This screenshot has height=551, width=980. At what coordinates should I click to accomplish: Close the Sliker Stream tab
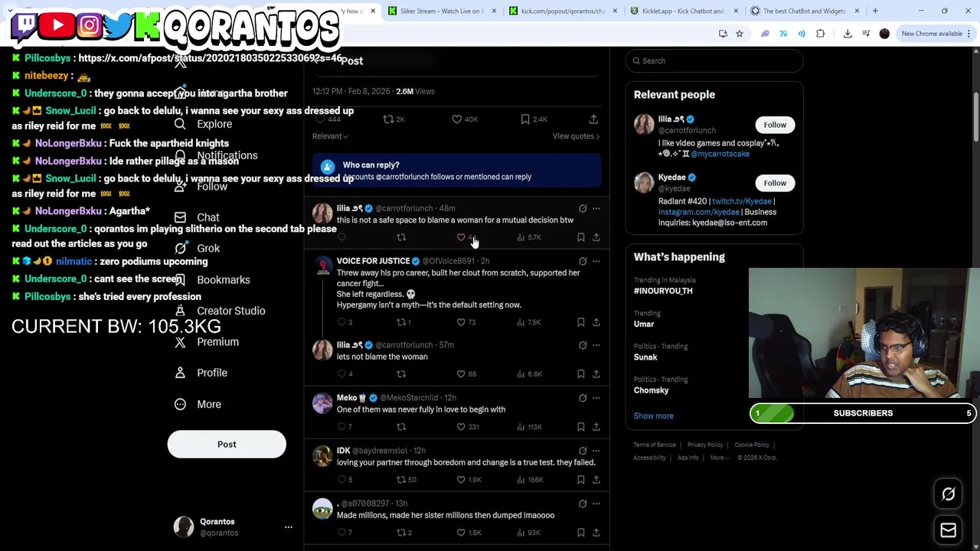pyautogui.click(x=494, y=11)
